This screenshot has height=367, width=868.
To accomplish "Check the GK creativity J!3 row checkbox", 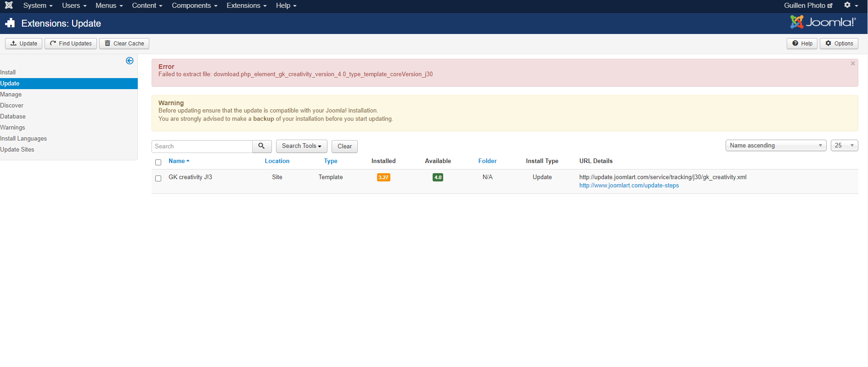I will 158,178.
